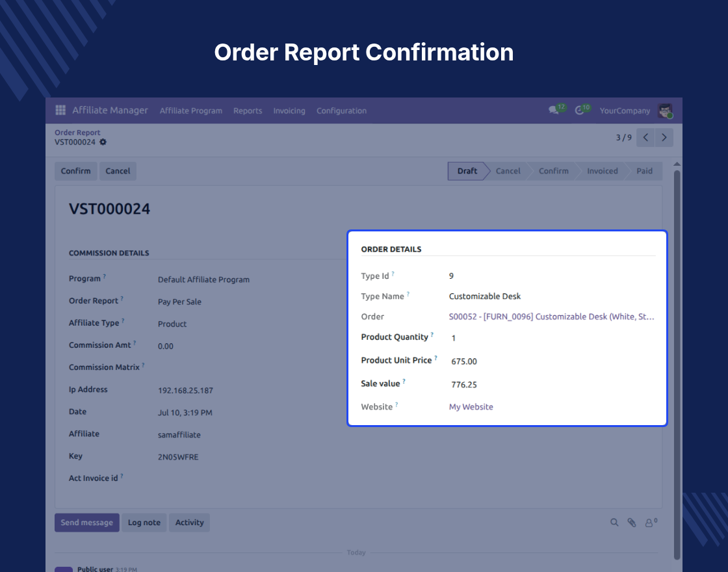
Task: Click the help tooltip next to Product Quantity
Action: pos(432,334)
